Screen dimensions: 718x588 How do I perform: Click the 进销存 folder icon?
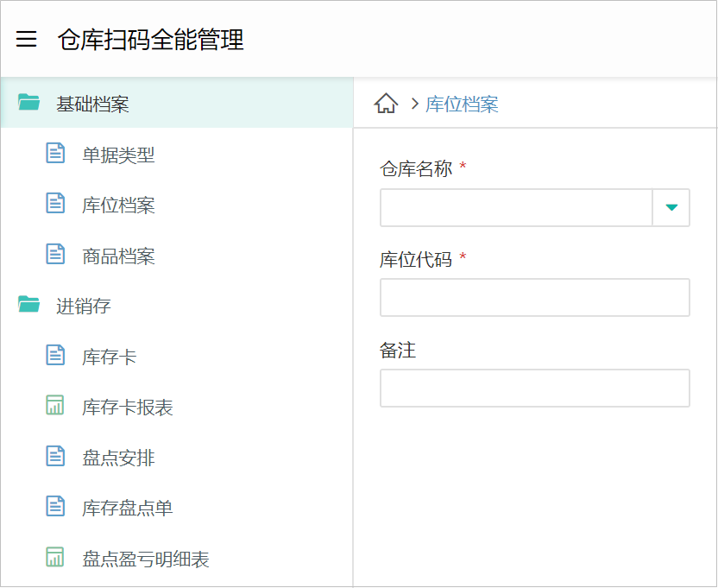pos(28,304)
